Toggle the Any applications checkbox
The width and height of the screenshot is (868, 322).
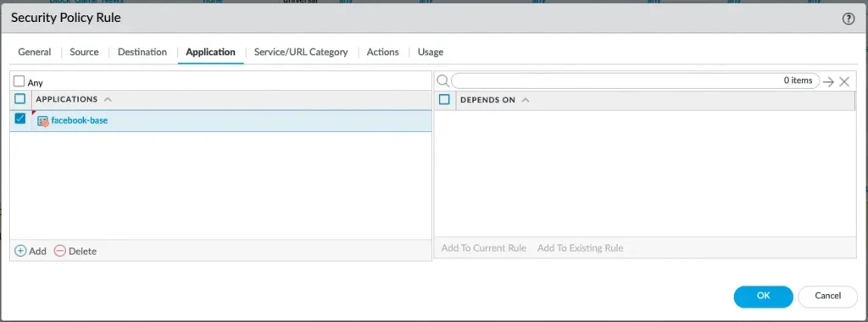(x=19, y=81)
